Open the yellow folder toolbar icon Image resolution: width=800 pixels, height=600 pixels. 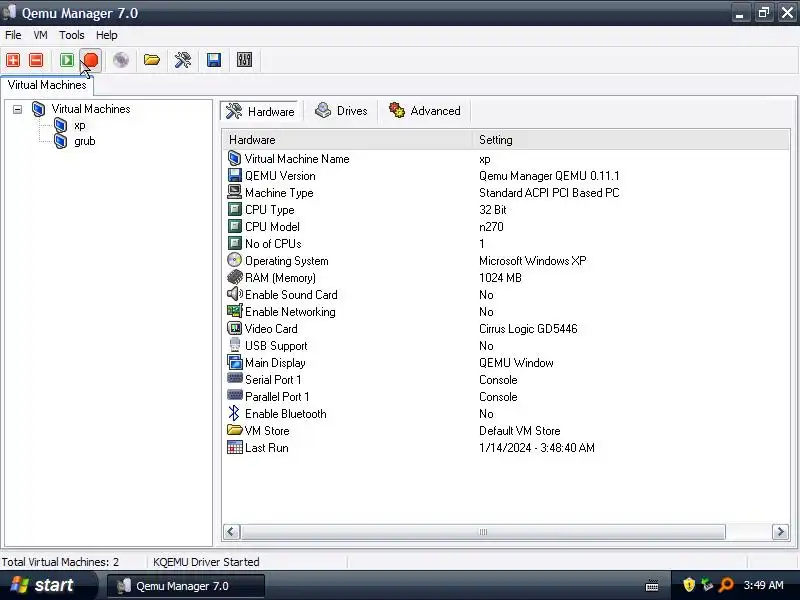click(x=152, y=60)
